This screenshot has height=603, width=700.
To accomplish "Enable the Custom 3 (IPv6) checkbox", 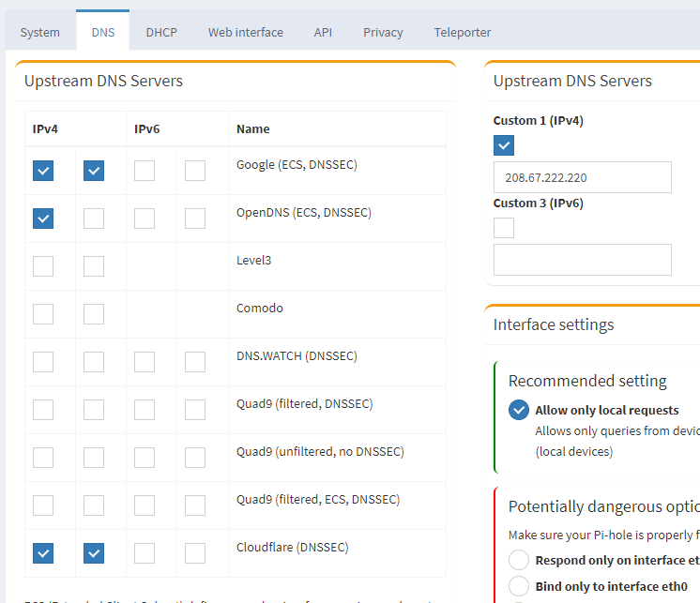I will click(504, 228).
